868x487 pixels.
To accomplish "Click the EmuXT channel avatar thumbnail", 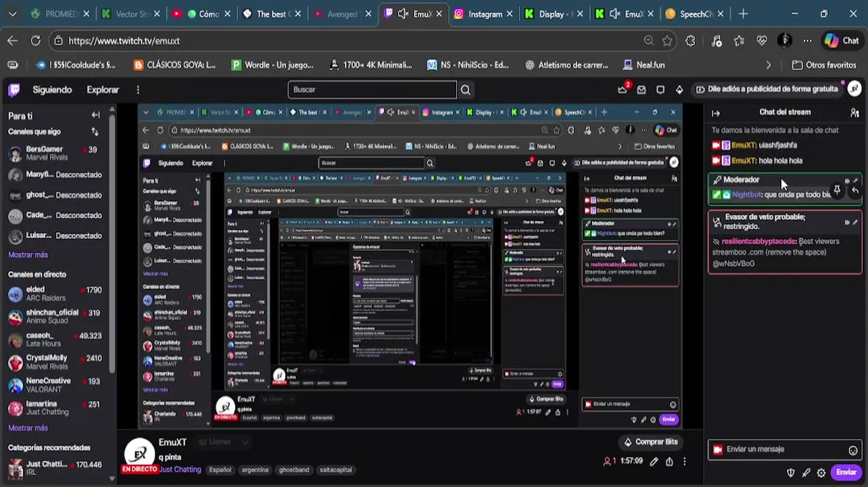I will click(140, 453).
